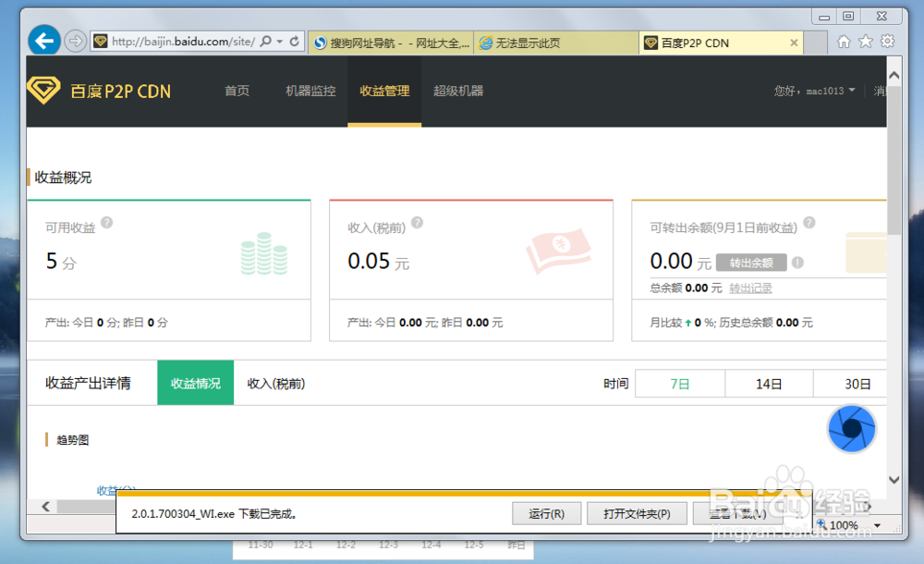Click the question mark beside 可转出余额

coord(809,222)
